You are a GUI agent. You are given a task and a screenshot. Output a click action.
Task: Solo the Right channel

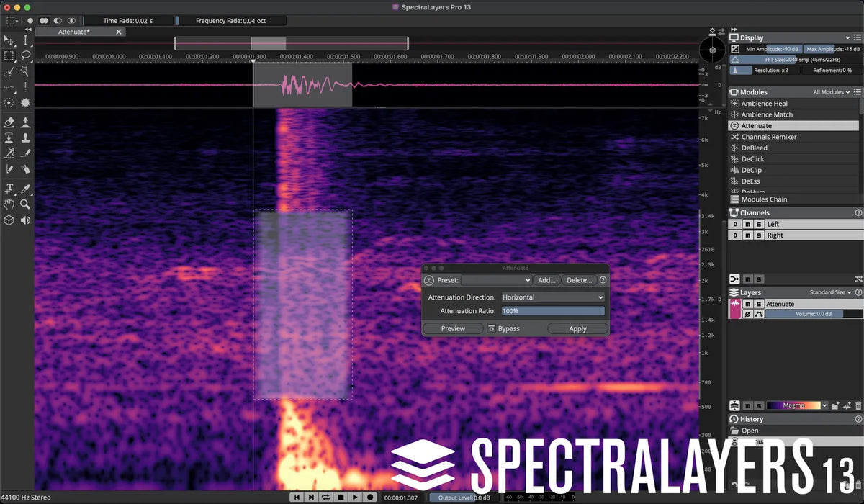(758, 235)
